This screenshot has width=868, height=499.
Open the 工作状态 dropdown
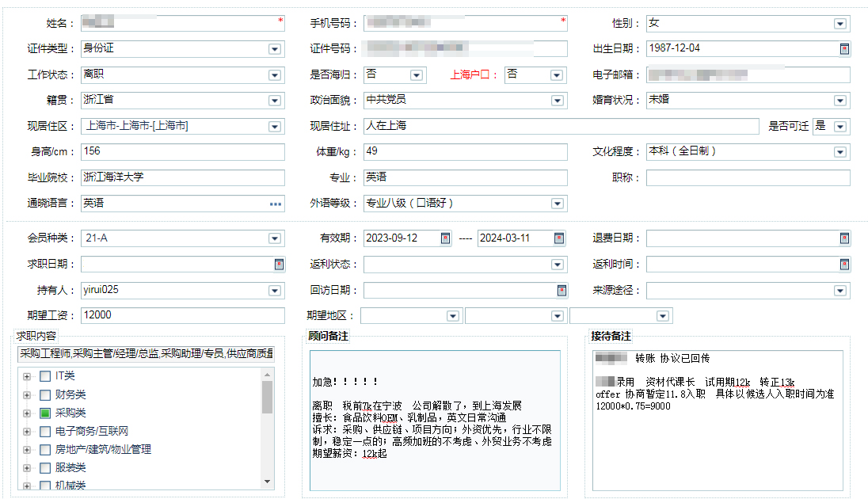[275, 75]
